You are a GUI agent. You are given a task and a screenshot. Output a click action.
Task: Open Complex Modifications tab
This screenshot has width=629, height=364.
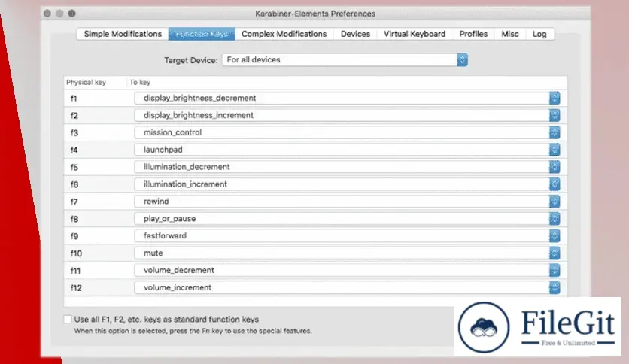284,34
